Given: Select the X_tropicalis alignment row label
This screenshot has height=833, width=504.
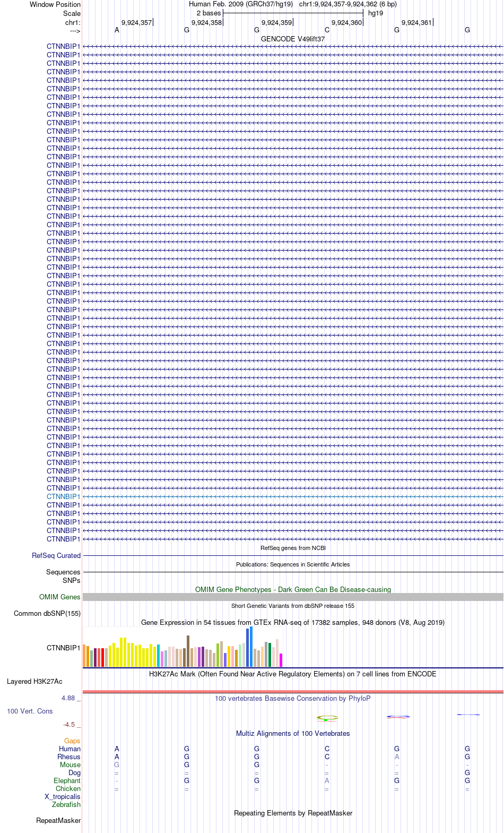Looking at the screenshot, I should coord(63,796).
